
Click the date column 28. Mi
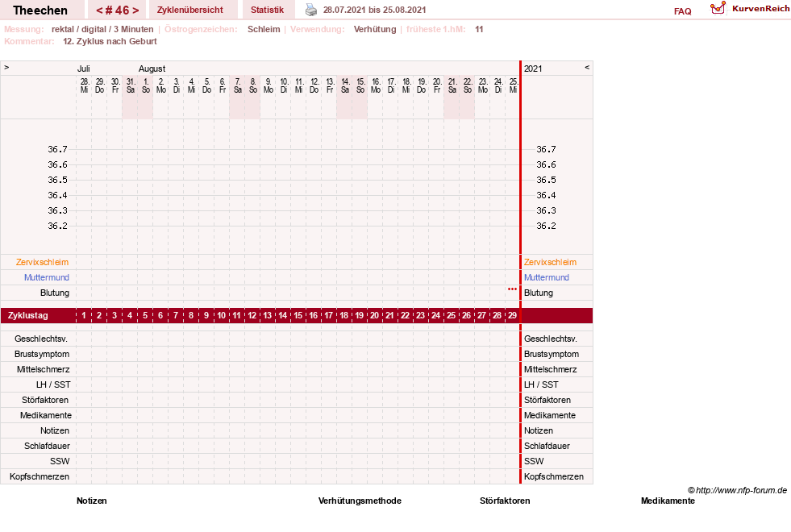pyautogui.click(x=84, y=85)
